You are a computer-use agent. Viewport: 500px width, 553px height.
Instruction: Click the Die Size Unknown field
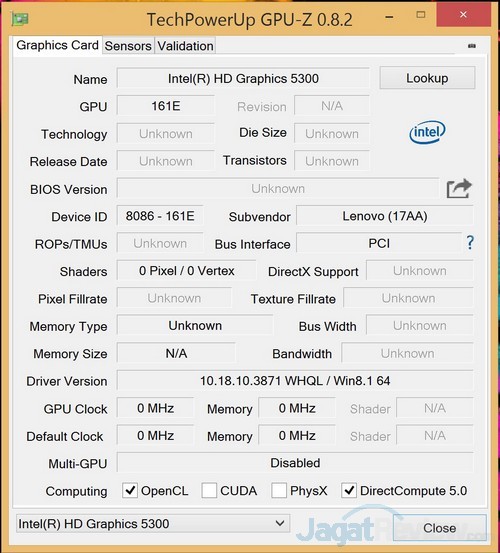point(332,133)
